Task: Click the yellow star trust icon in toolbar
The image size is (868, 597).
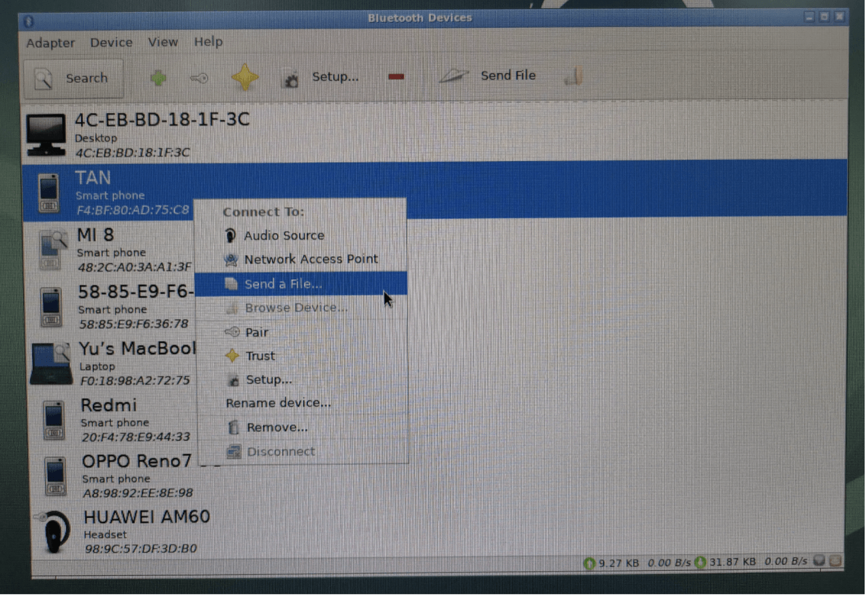Action: [245, 77]
